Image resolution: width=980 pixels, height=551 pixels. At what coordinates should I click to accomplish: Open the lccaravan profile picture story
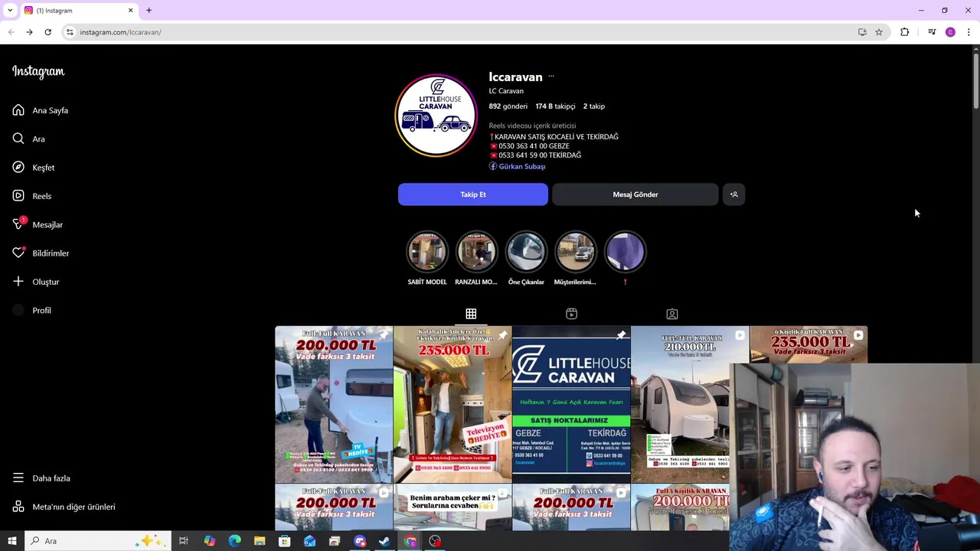point(436,116)
